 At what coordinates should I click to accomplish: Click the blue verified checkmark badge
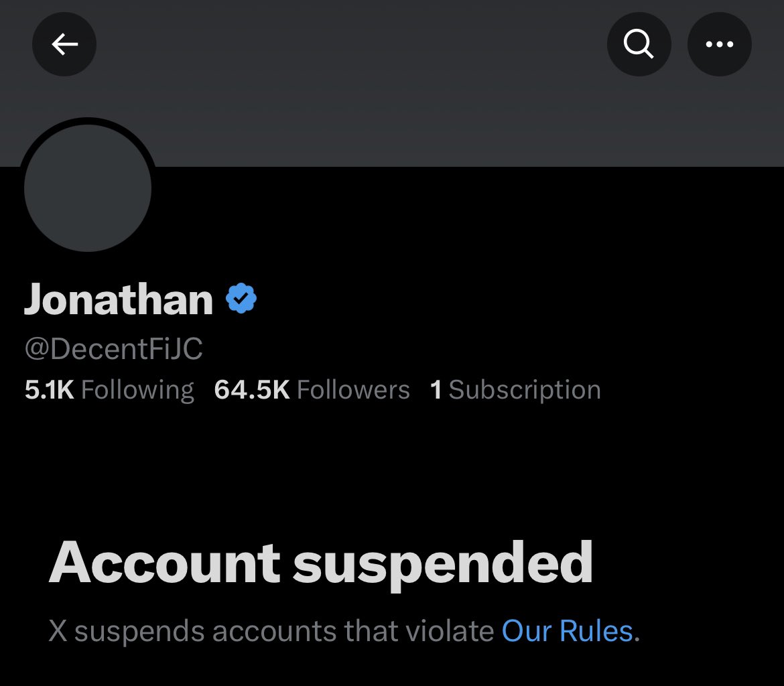coord(241,298)
